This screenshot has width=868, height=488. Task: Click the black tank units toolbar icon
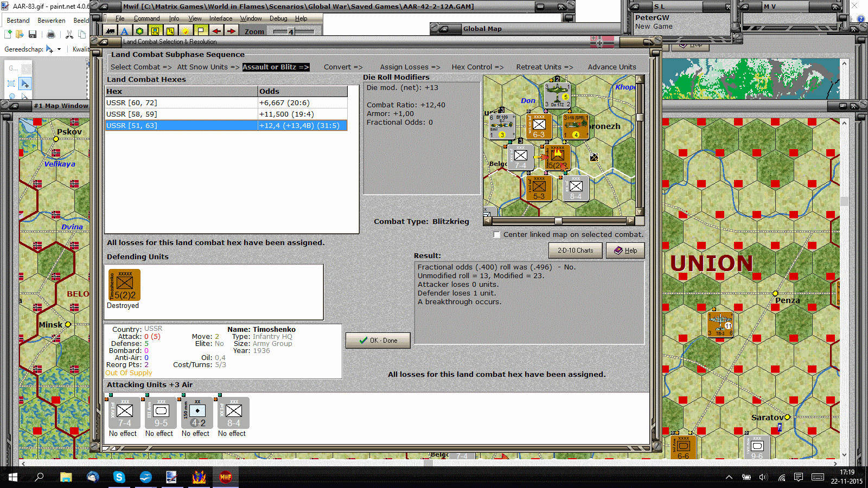tap(111, 31)
